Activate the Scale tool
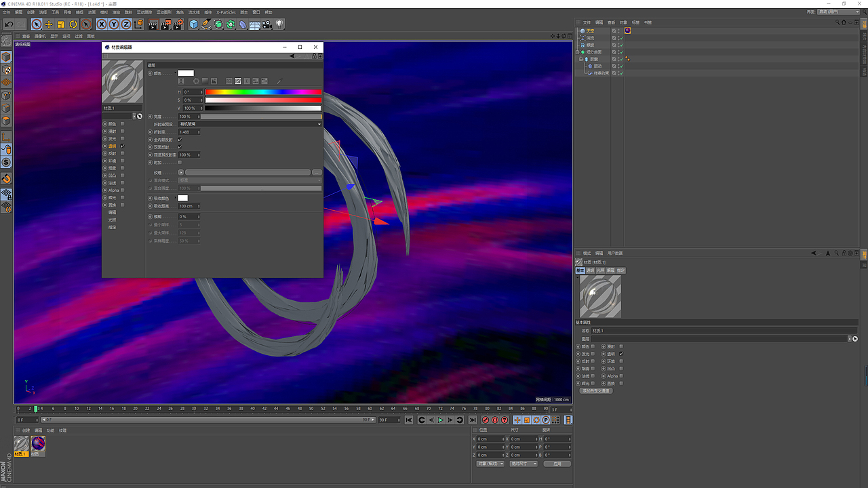868x488 pixels. click(61, 24)
